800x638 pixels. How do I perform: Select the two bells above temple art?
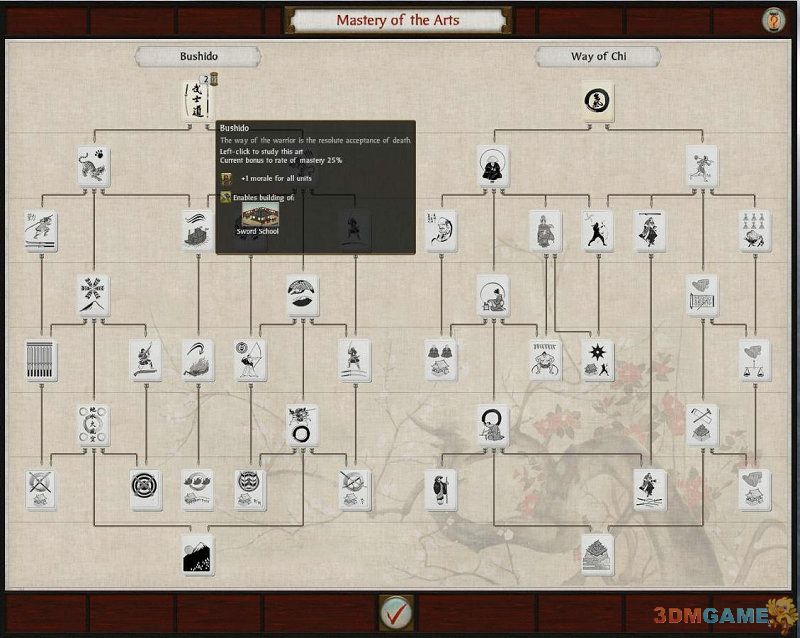pyautogui.click(x=441, y=360)
